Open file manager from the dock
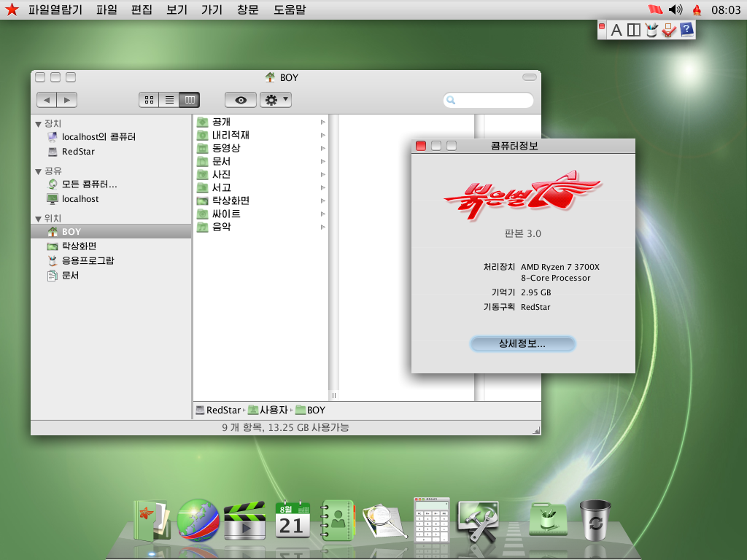 pos(152,521)
